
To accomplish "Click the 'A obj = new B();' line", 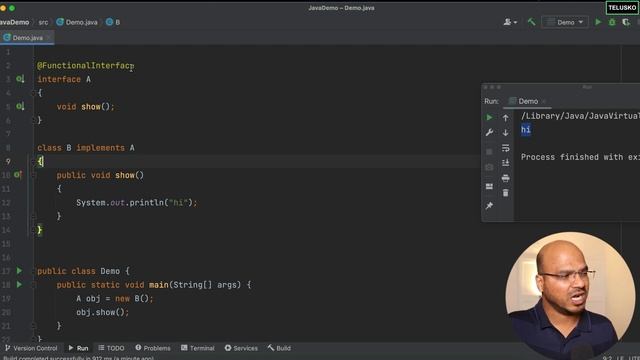I will pos(115,298).
